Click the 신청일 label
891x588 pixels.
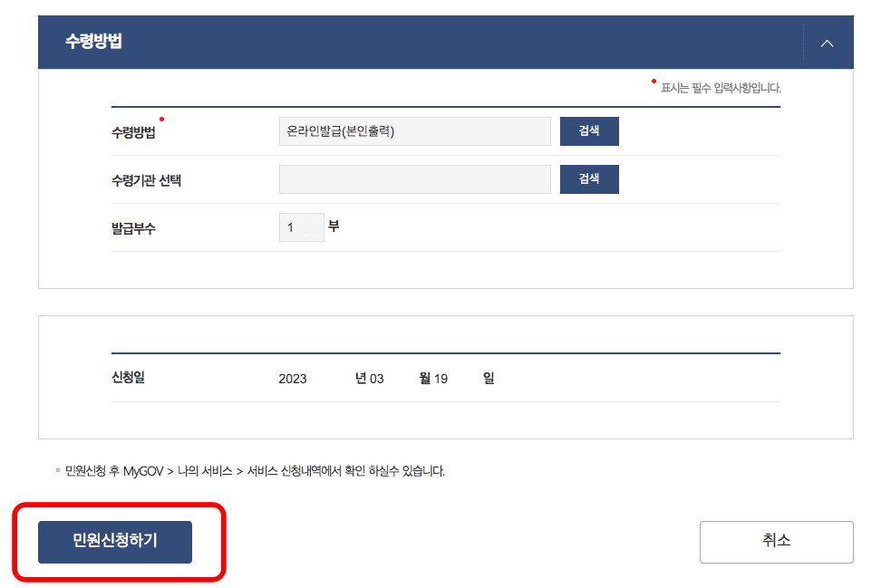point(128,377)
